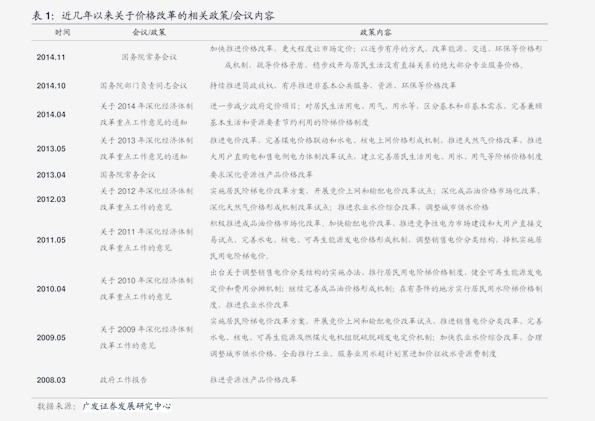Viewport: 595px width, 421px height.
Task: Select the 会议/政策 column header
Action: (x=149, y=32)
